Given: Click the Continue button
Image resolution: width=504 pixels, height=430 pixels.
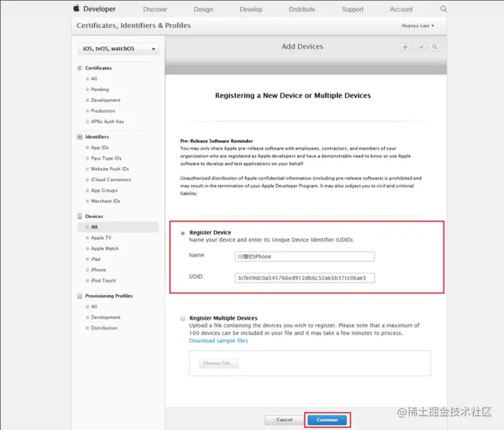Looking at the screenshot, I should (327, 420).
